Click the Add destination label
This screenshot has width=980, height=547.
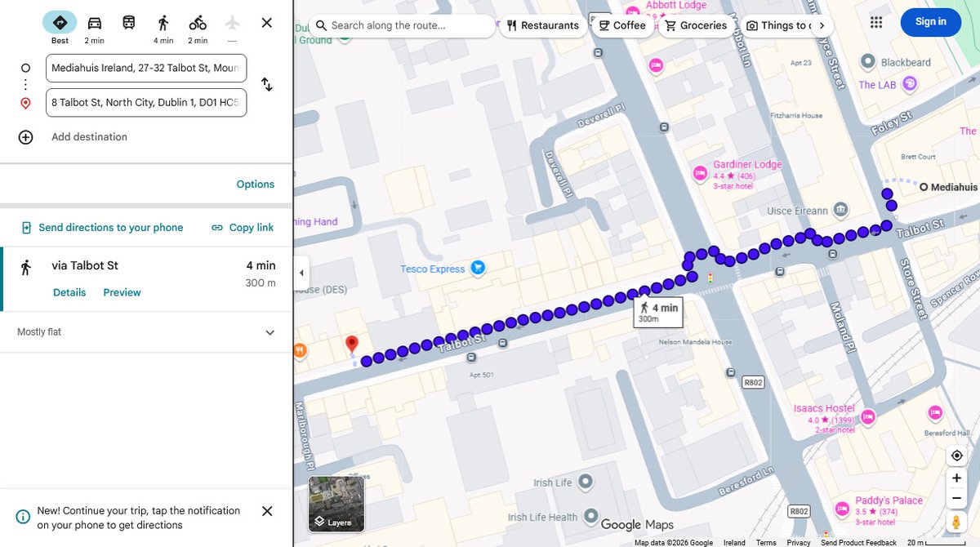pos(89,137)
